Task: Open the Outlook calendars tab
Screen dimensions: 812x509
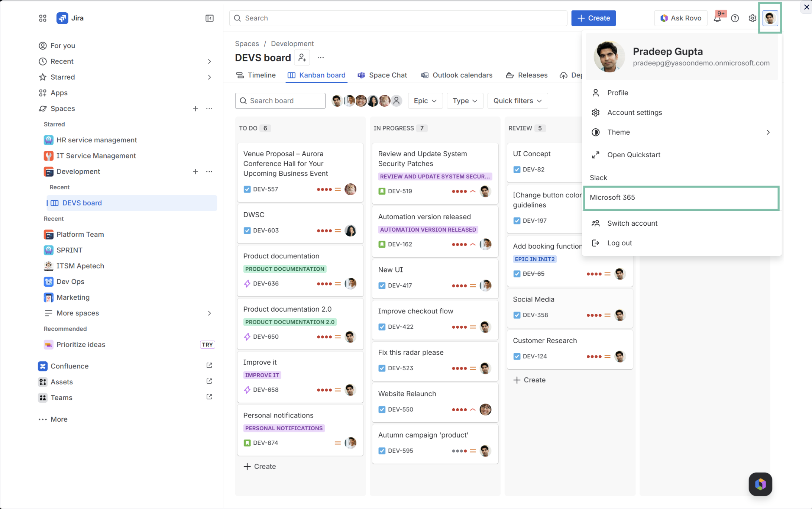Action: (x=457, y=75)
